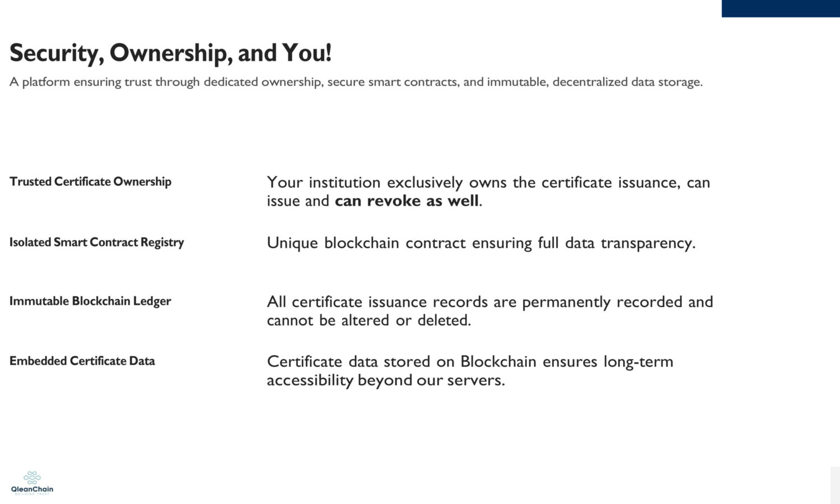Select the "Trusted Certificate Ownership" heading
This screenshot has width=840, height=504.
[x=90, y=181]
